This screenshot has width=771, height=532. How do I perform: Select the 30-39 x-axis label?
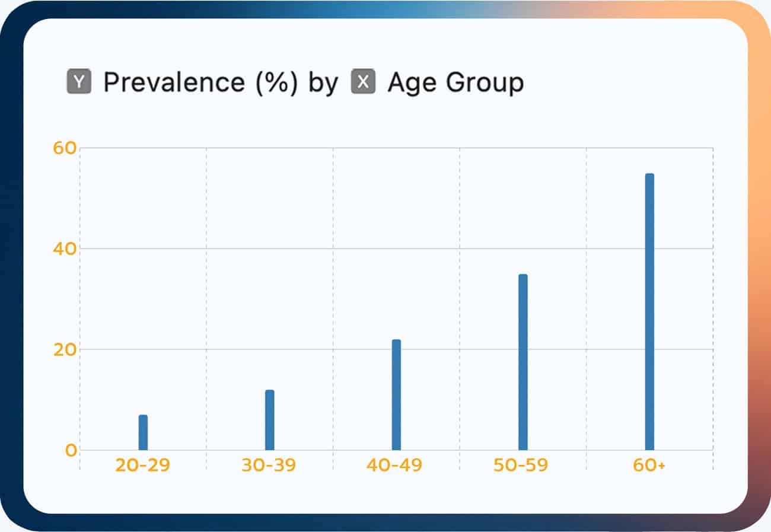(269, 466)
